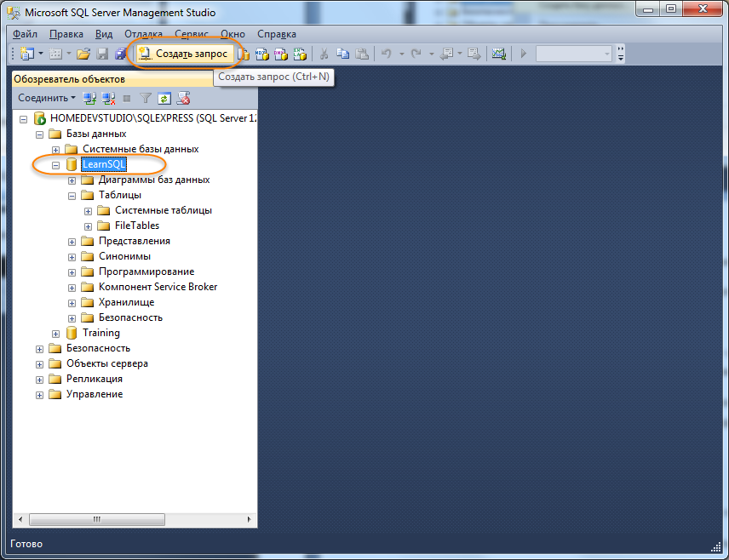
Task: Click the Обозреватель объектов panel title
Action: coord(69,79)
